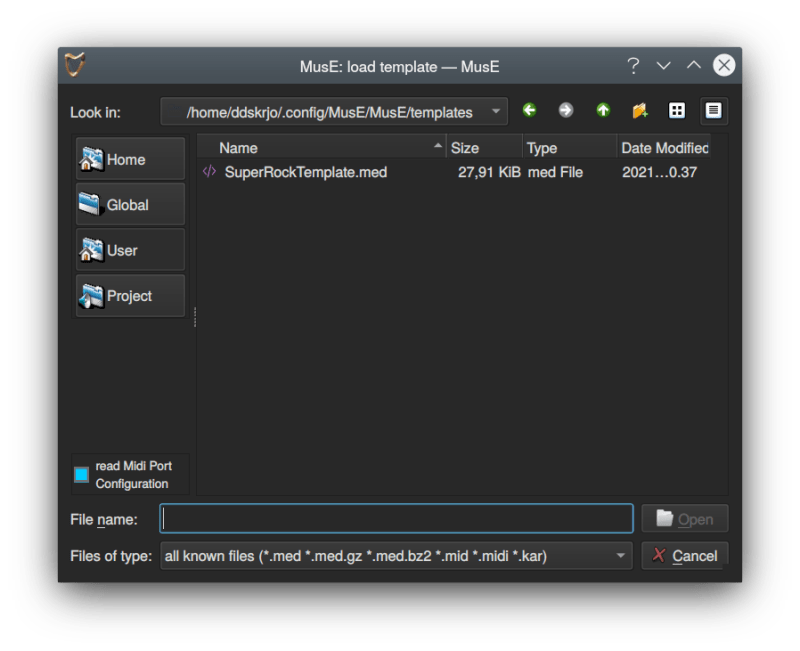Open the Look in folder dropdown
The image size is (800, 651).
tap(494, 112)
